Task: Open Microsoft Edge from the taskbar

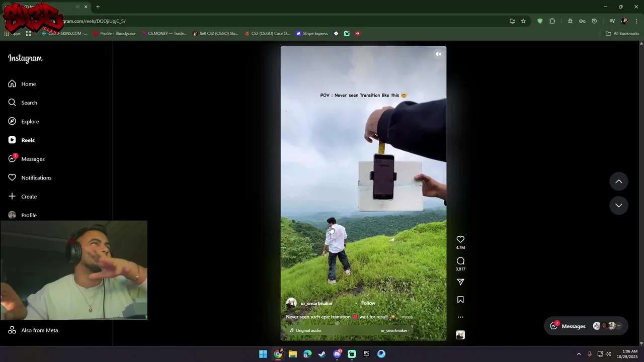Action: (x=307, y=354)
